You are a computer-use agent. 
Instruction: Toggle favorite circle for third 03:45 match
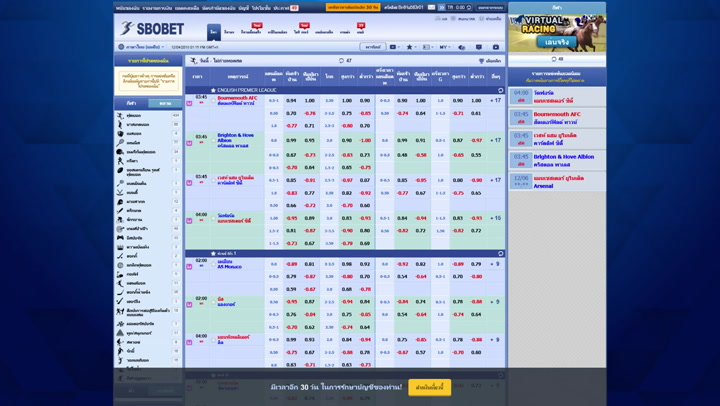214,180
